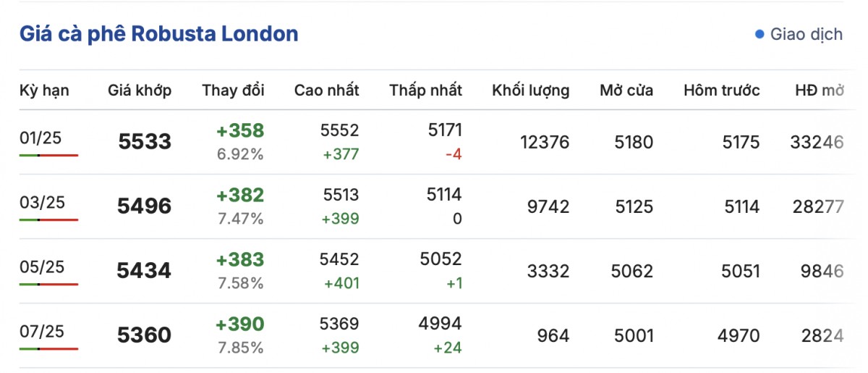Click the price range bar under 07/25
The image size is (868, 373).
48,348
